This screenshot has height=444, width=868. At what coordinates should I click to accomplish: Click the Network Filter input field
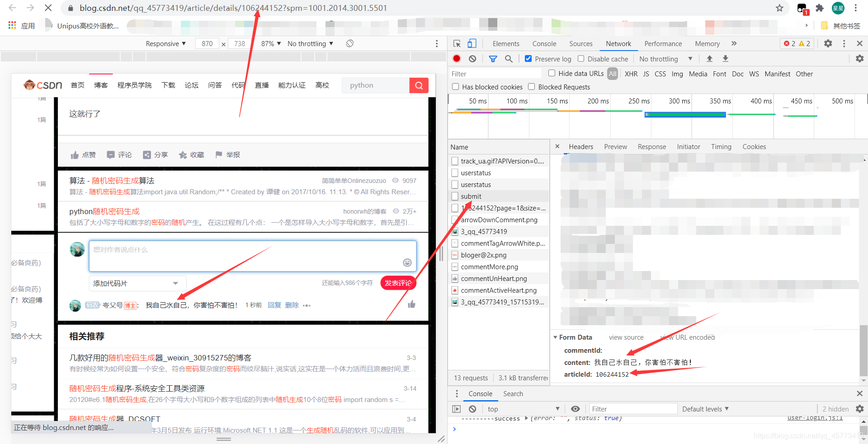[495, 74]
